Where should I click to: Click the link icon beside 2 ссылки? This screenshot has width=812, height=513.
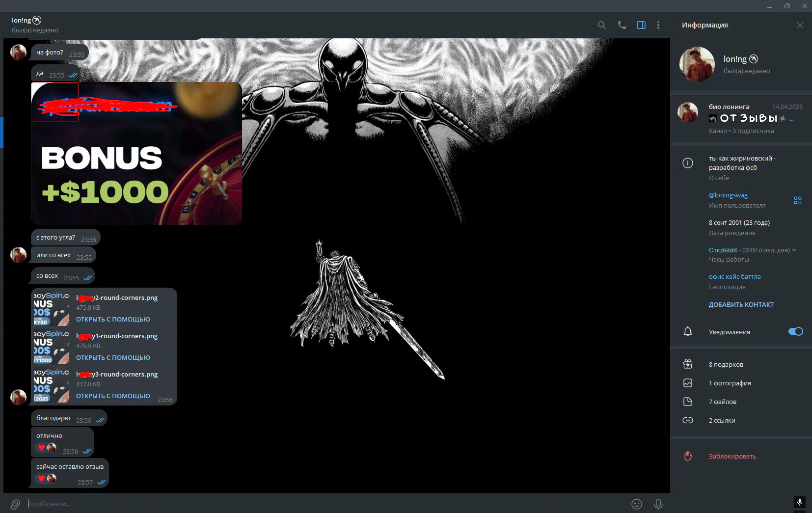(x=688, y=420)
